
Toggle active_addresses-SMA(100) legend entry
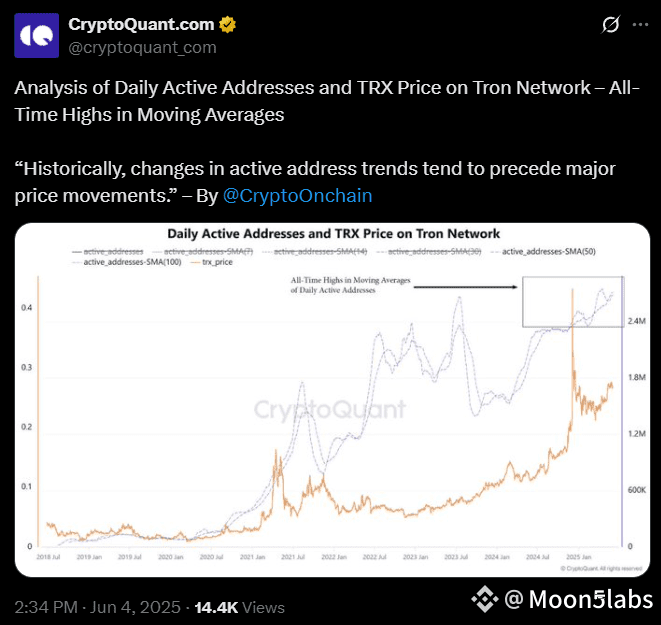pos(127,262)
